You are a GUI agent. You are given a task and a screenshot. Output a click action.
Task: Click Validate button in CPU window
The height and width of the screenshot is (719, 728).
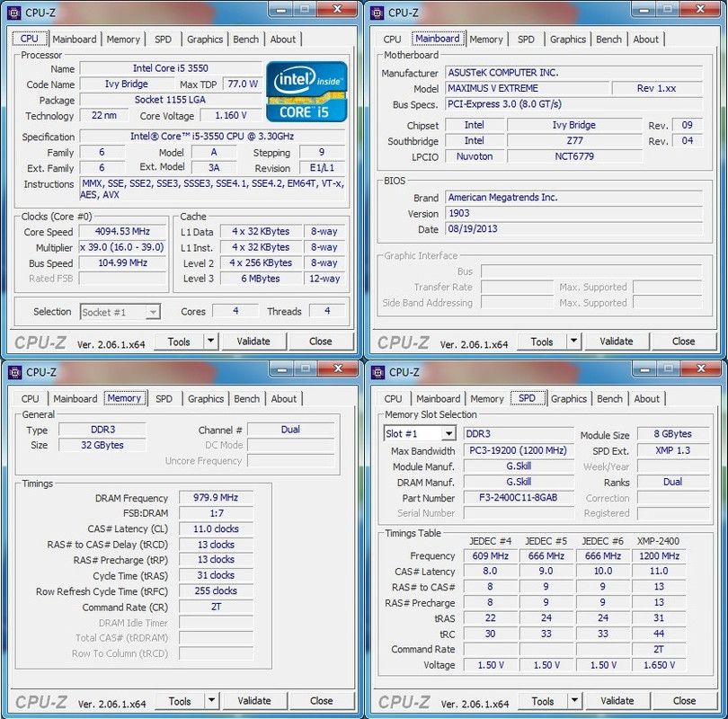(253, 342)
